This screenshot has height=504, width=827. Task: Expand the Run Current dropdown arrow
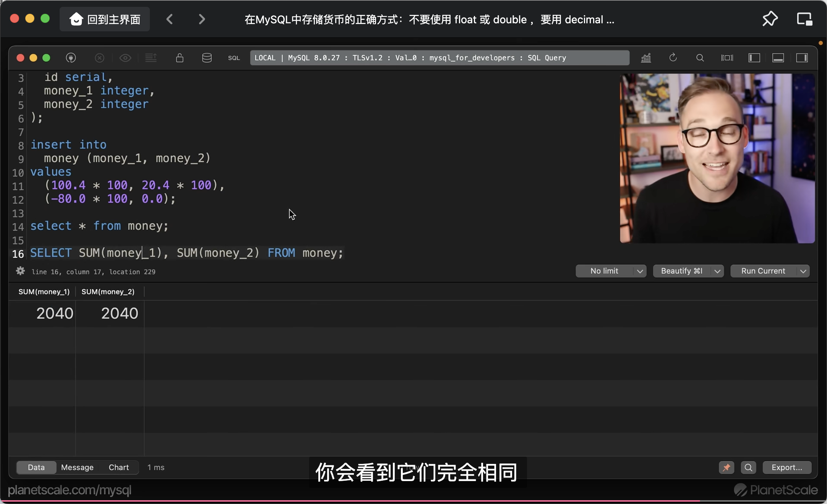(803, 271)
